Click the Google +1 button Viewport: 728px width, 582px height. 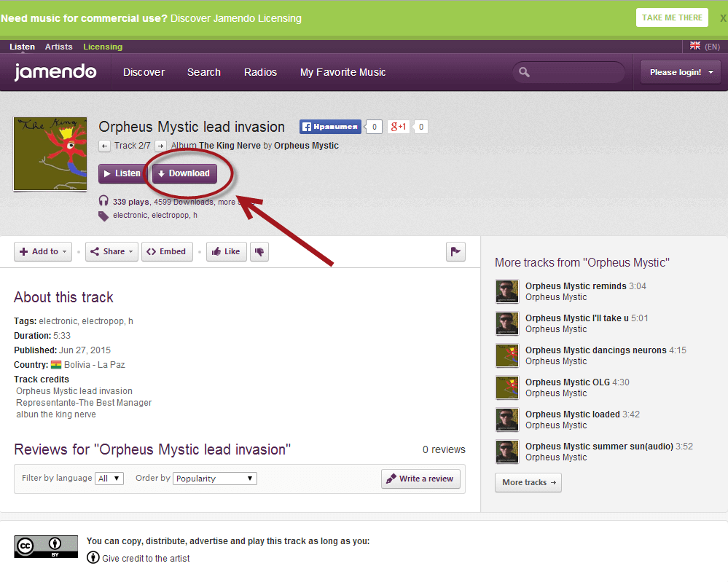[x=399, y=127]
